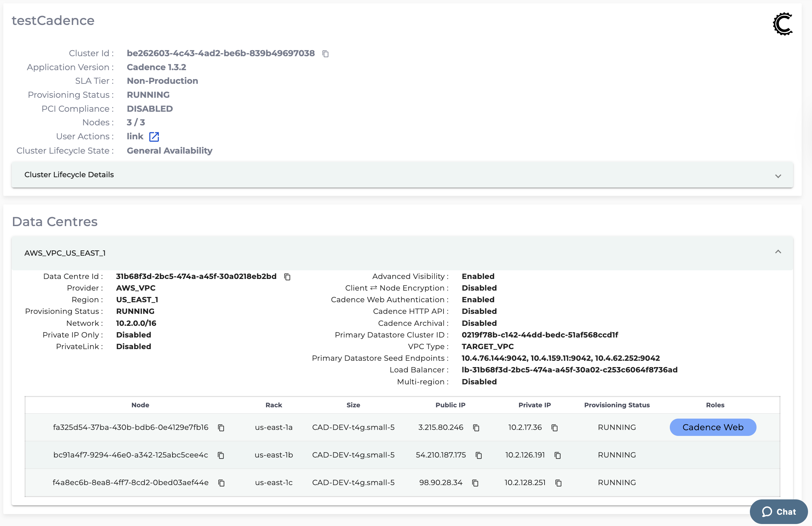
Task: Copy private IP 10.2.126.191
Action: [x=558, y=455]
